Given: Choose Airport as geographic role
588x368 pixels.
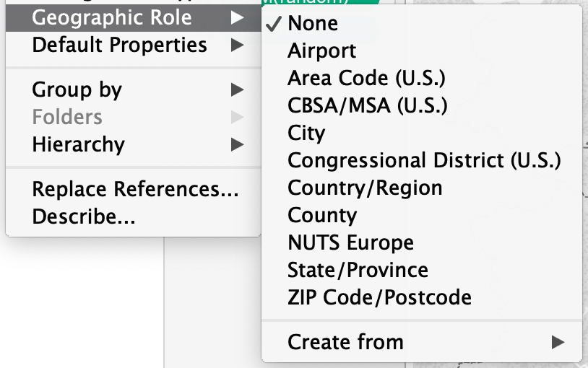Looking at the screenshot, I should (x=321, y=51).
